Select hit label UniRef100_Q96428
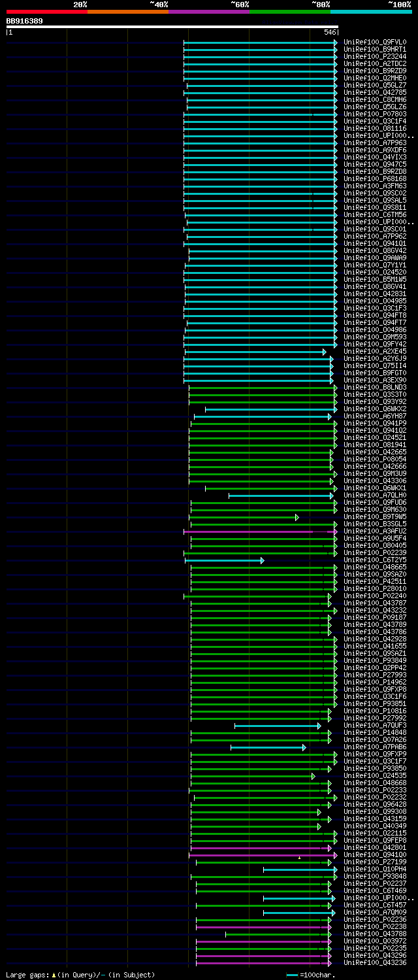Image resolution: width=418 pixels, height=980 pixels. (x=375, y=804)
